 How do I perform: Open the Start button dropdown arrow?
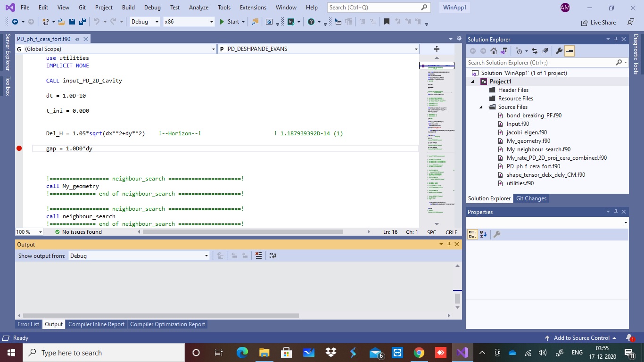(243, 22)
